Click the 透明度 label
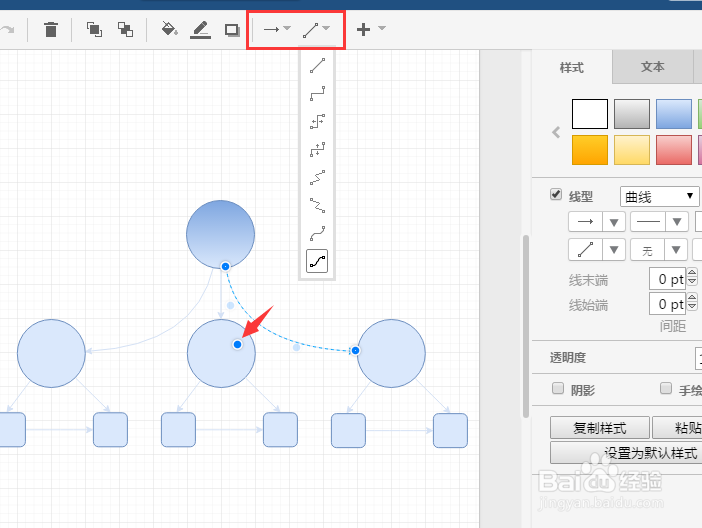This screenshot has width=702, height=528. (568, 357)
